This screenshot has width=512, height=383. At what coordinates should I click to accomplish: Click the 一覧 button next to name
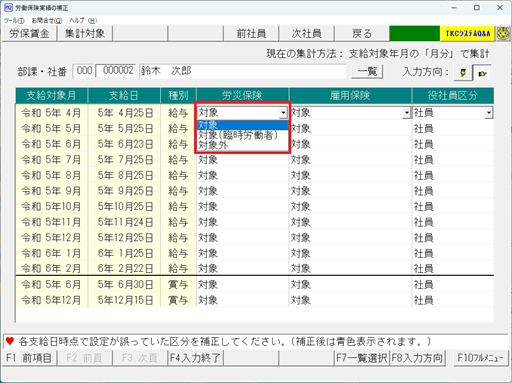pos(367,71)
